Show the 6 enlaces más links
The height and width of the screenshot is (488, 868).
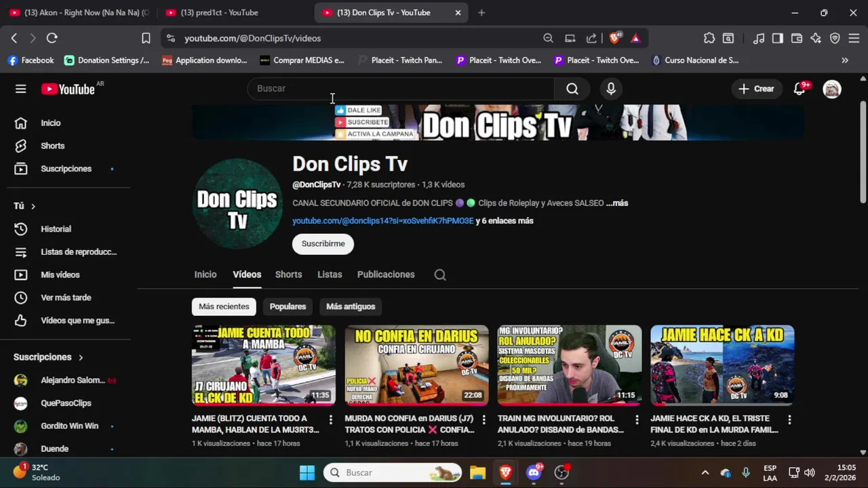tap(505, 221)
